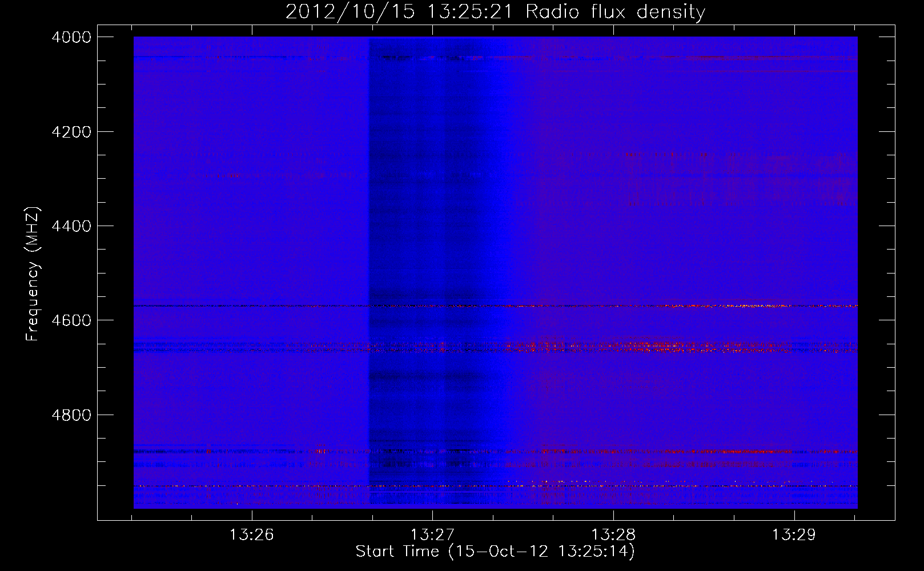Select the '4200' frequency axis label

click(x=71, y=132)
